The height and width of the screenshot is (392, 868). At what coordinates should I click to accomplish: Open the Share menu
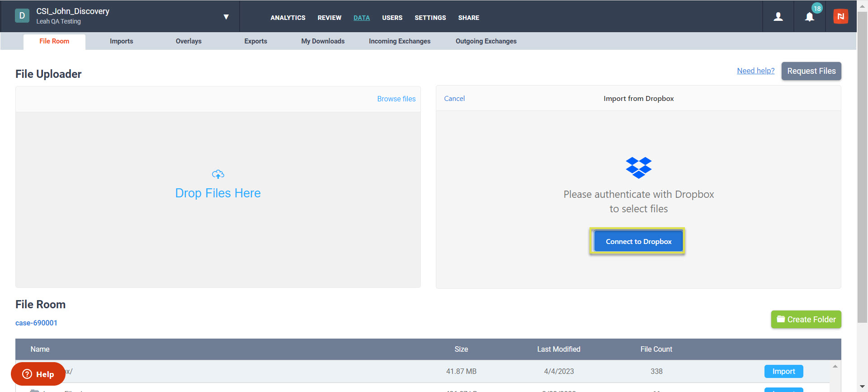pyautogui.click(x=468, y=18)
